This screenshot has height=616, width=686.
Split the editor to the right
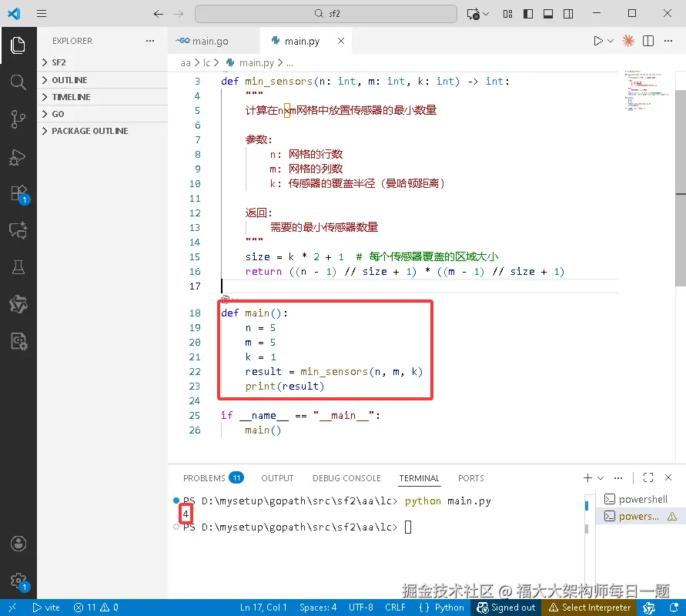pos(648,41)
